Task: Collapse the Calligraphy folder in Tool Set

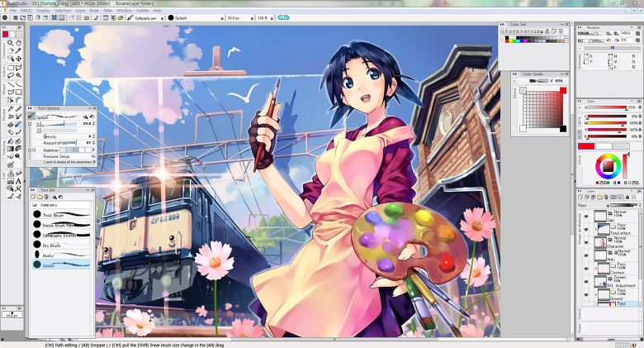Action: pyautogui.click(x=35, y=205)
